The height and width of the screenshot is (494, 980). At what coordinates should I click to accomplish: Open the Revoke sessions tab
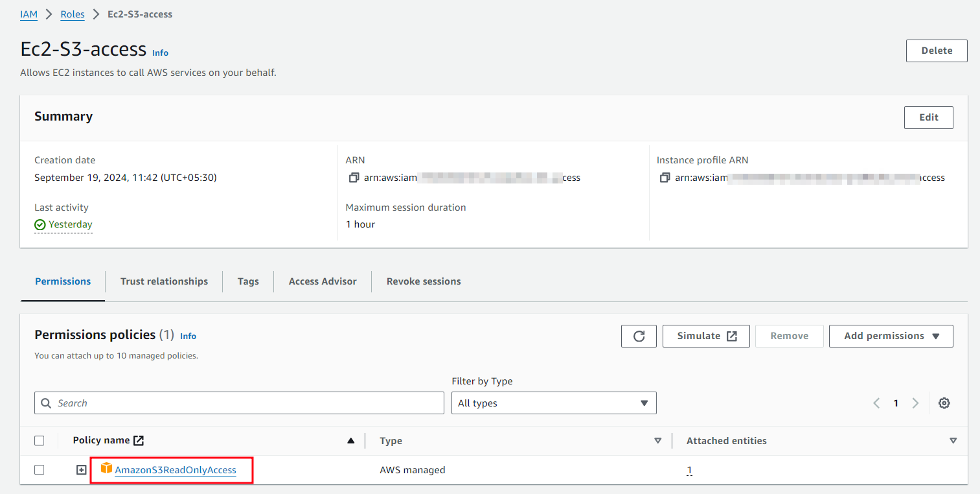coord(424,281)
